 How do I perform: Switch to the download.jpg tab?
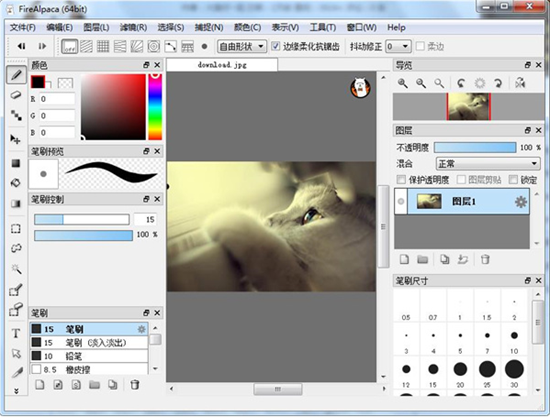[222, 65]
